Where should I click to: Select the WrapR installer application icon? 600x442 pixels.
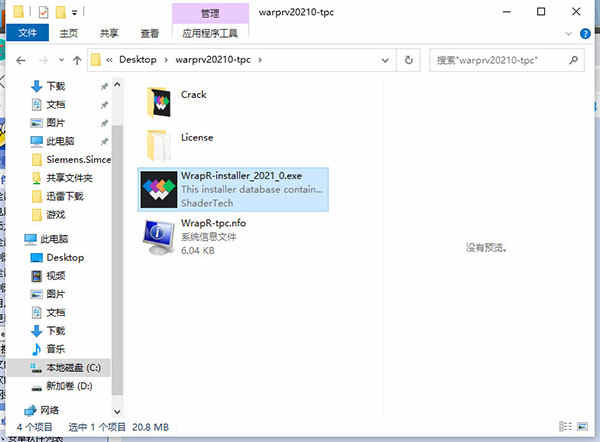coord(159,189)
